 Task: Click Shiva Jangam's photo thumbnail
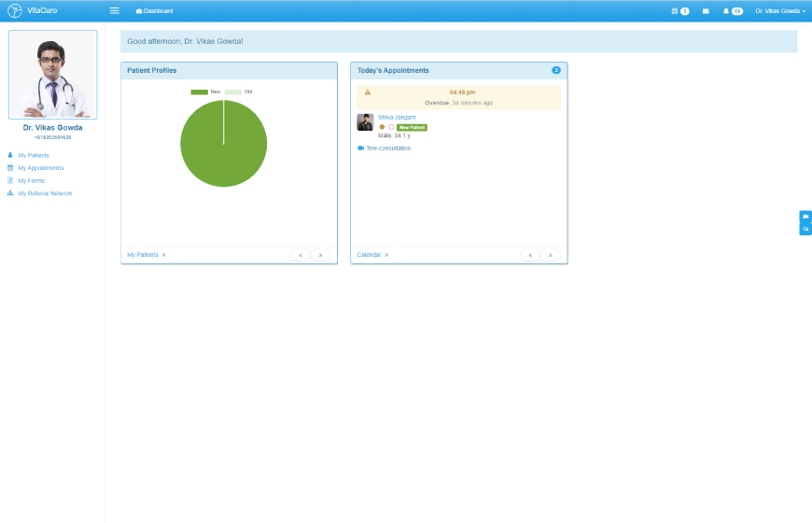tap(365, 122)
